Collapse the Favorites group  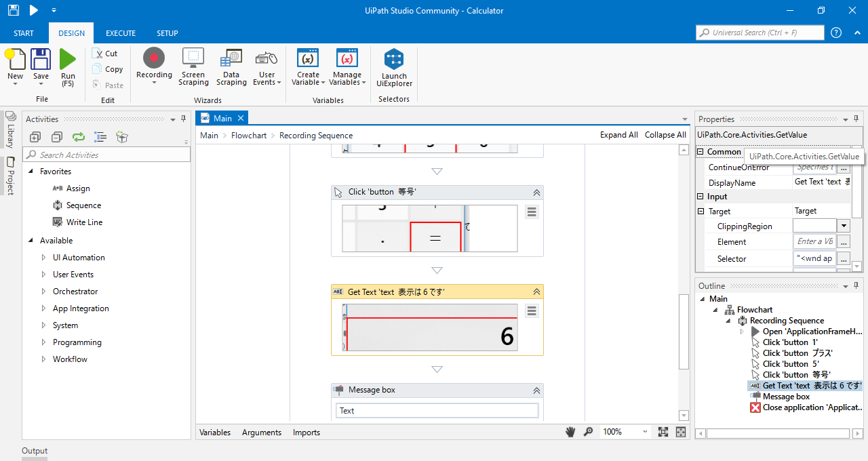click(31, 172)
